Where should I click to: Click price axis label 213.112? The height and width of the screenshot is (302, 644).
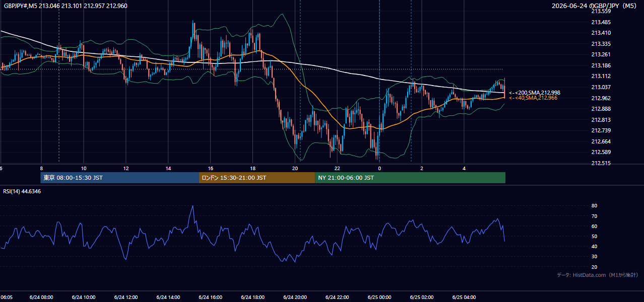(x=601, y=77)
